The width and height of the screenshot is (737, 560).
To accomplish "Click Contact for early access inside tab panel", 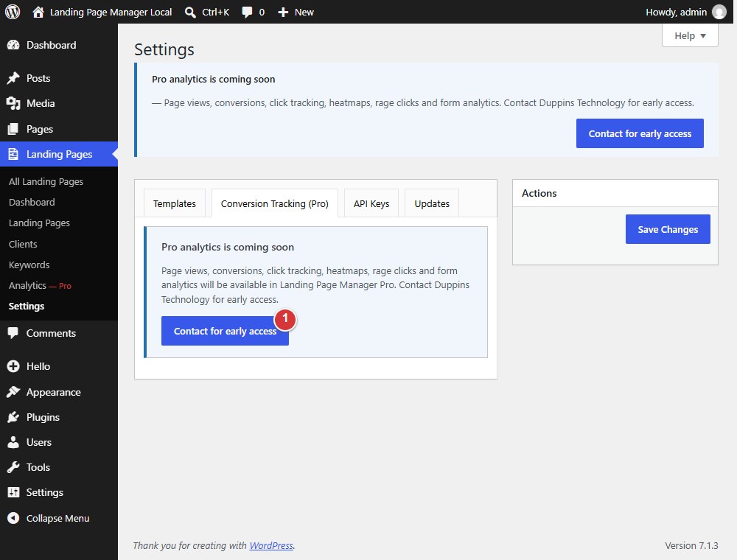I will click(x=225, y=331).
